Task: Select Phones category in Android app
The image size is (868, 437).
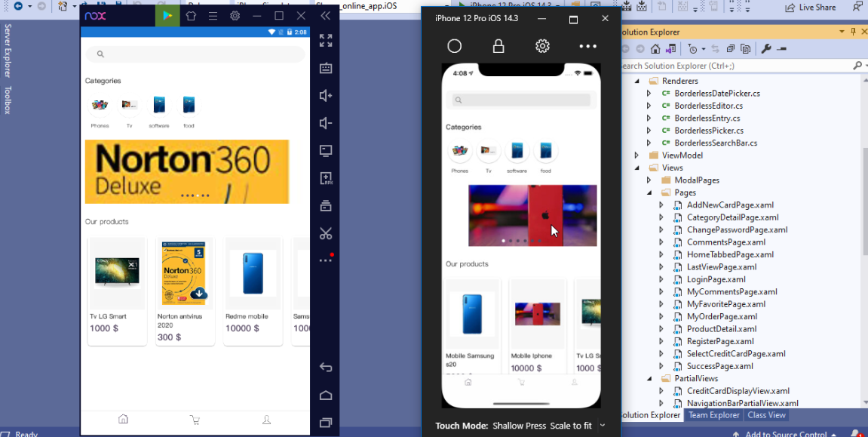Action: coord(100,111)
